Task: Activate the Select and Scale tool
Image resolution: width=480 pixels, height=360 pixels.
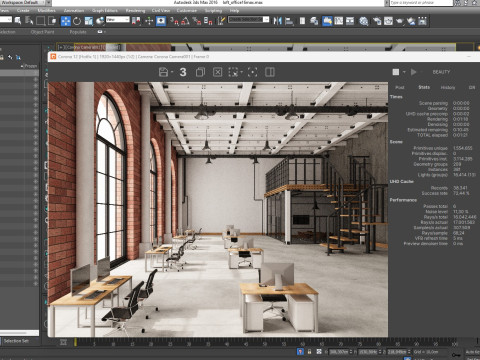Action: [88, 21]
